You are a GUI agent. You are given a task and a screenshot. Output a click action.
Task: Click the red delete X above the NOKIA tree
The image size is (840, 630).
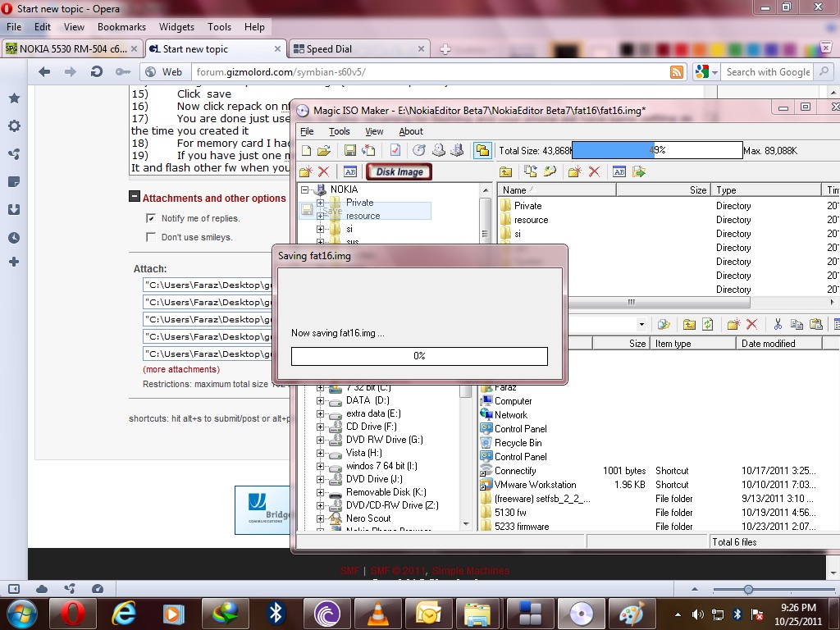323,171
